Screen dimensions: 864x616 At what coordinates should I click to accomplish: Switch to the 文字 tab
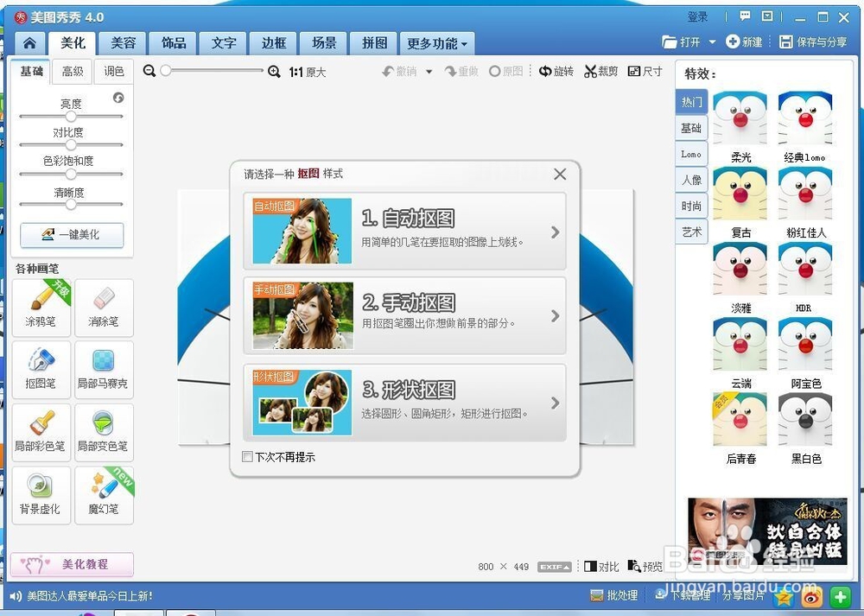coord(224,43)
